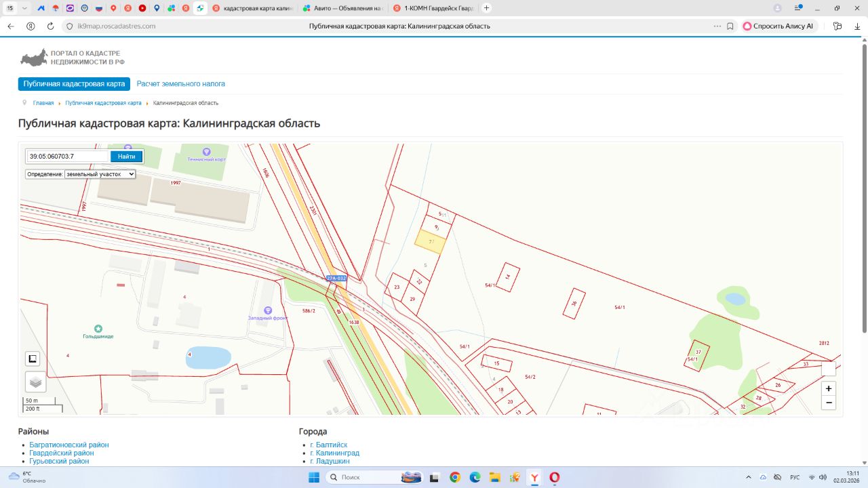
Task: Open the Yandex browser main menu
Action: [800, 8]
